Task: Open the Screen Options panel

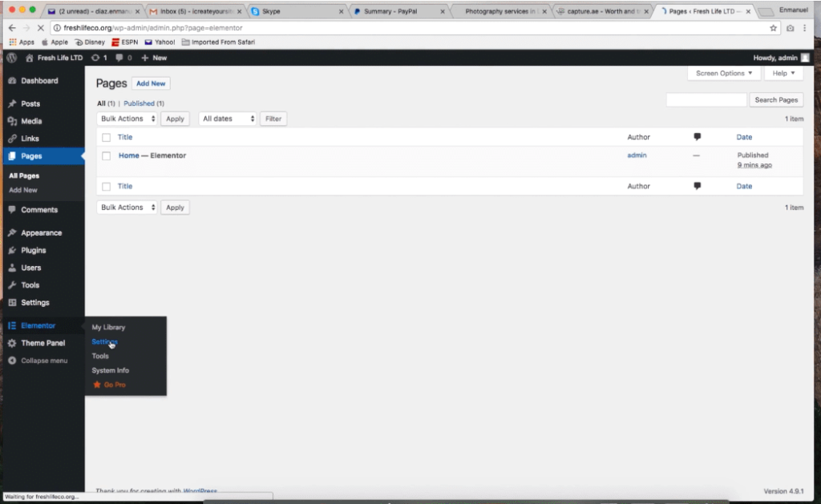Action: [x=722, y=73]
